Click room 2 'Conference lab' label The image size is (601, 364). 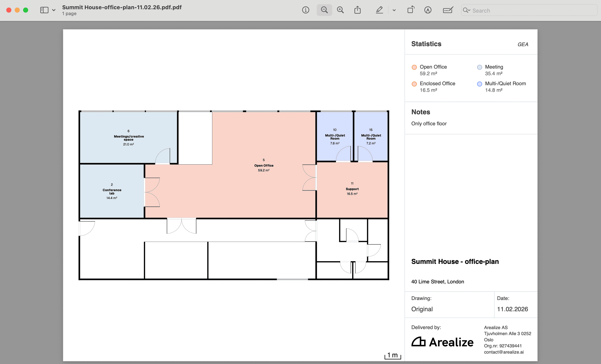(112, 192)
